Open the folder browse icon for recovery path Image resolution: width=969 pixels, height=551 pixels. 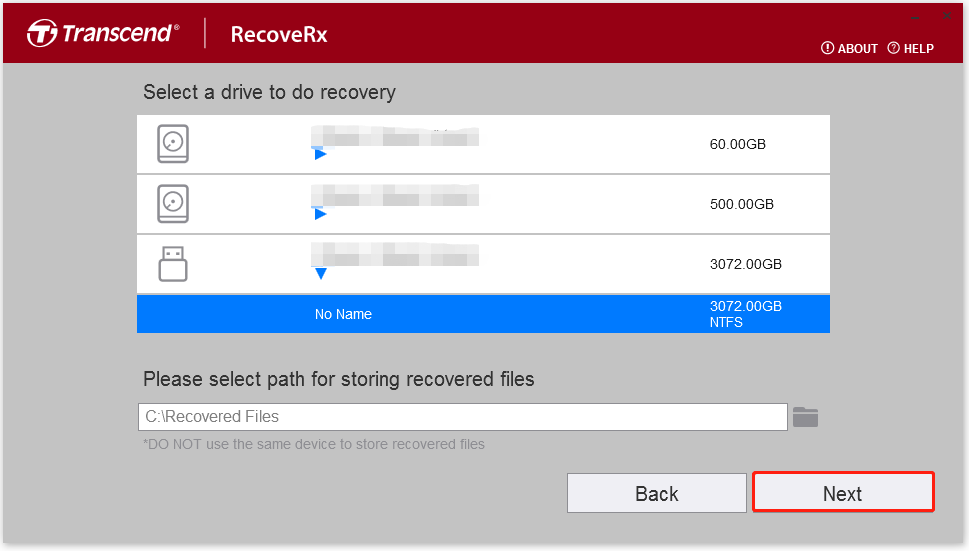click(805, 417)
